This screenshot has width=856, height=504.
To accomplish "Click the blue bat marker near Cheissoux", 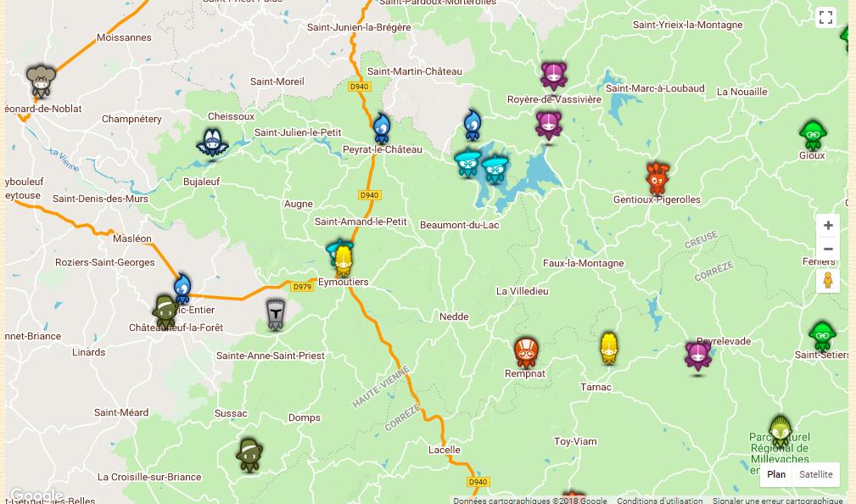I will pos(212,143).
